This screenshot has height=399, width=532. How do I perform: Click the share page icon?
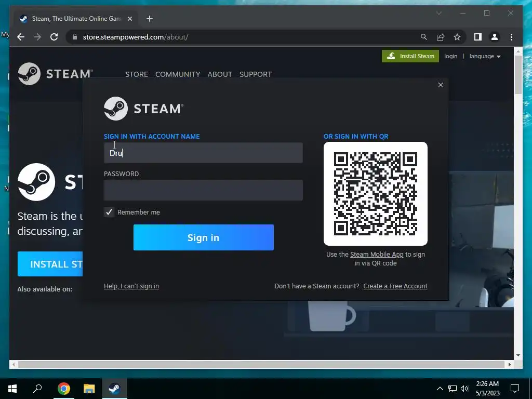(x=441, y=37)
